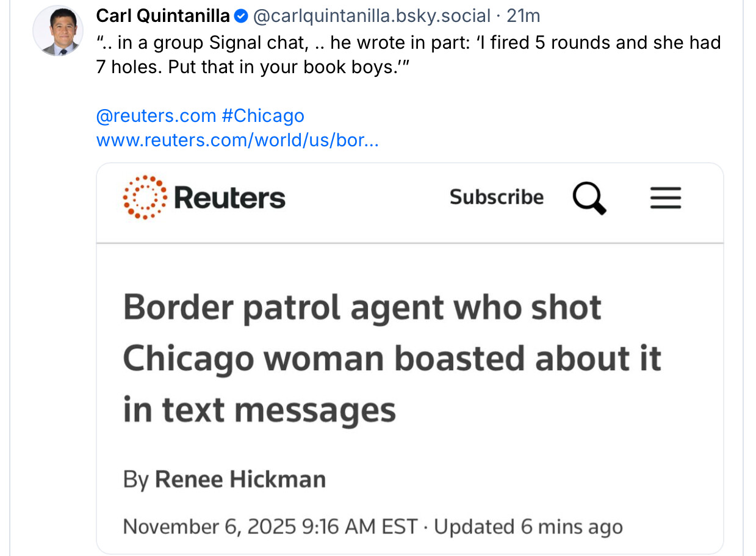Open the 21m post timestamp

click(x=523, y=16)
